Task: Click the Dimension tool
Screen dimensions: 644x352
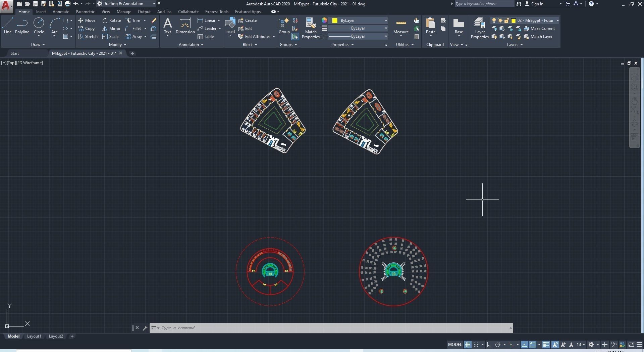Action: click(185, 26)
